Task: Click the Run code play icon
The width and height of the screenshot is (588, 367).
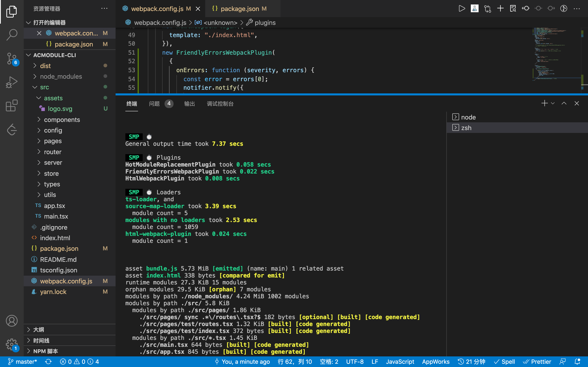Action: [462, 9]
